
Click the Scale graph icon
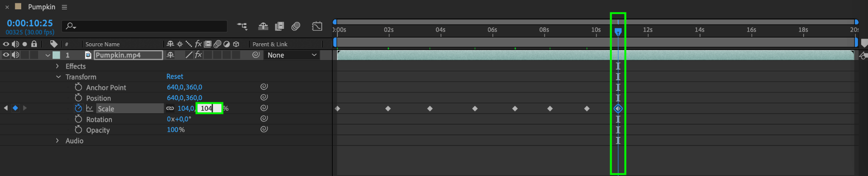click(x=89, y=108)
